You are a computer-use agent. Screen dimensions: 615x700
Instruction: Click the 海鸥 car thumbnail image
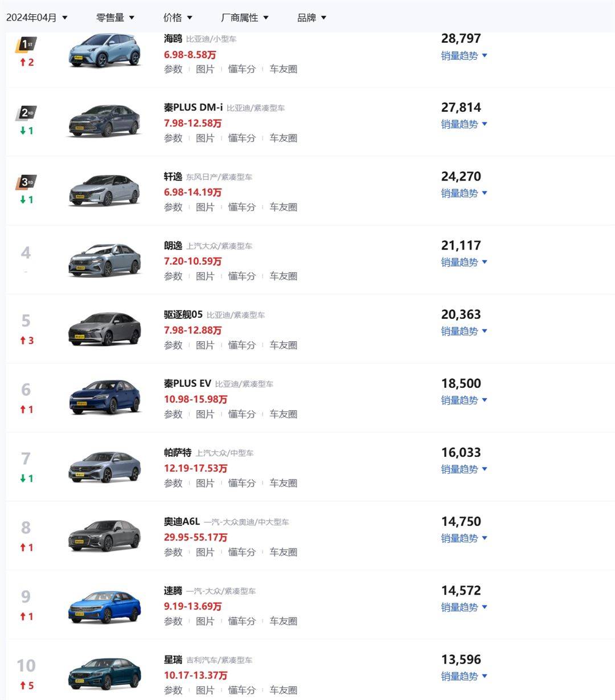pyautogui.click(x=104, y=51)
